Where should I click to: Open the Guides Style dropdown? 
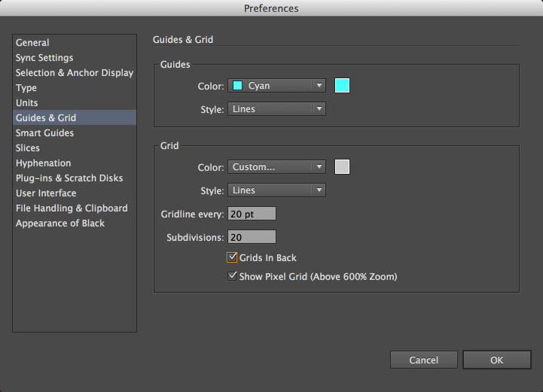276,109
